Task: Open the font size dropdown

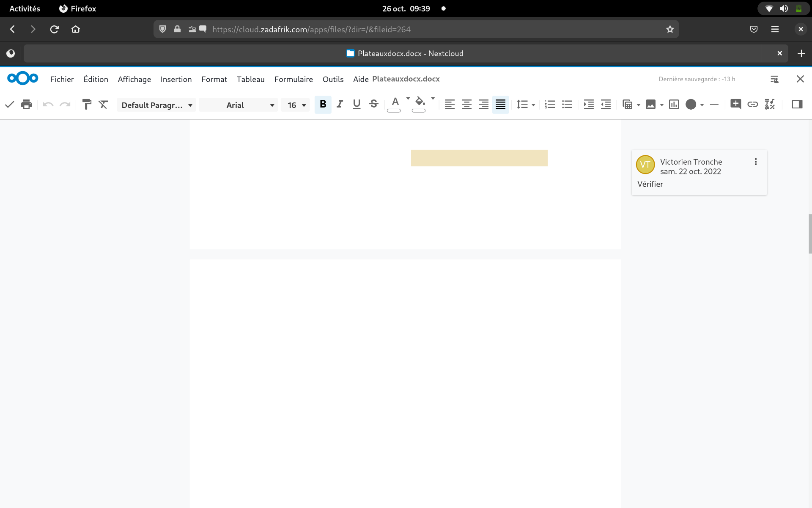Action: click(295, 105)
